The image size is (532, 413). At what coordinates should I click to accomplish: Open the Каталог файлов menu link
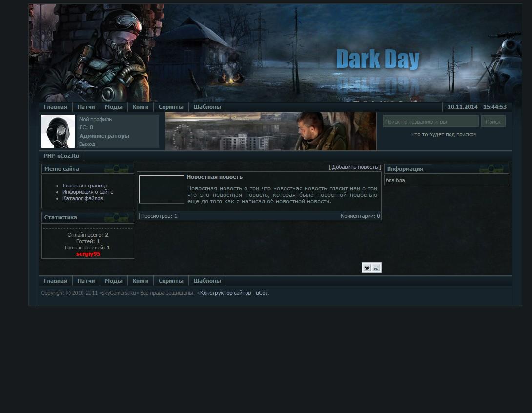(x=82, y=198)
